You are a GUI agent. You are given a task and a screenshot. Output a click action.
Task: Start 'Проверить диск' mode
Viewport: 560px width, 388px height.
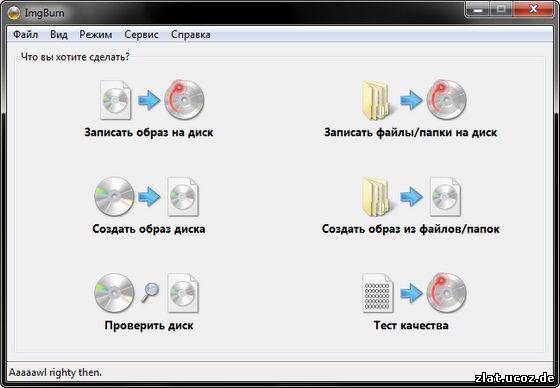coord(149,325)
